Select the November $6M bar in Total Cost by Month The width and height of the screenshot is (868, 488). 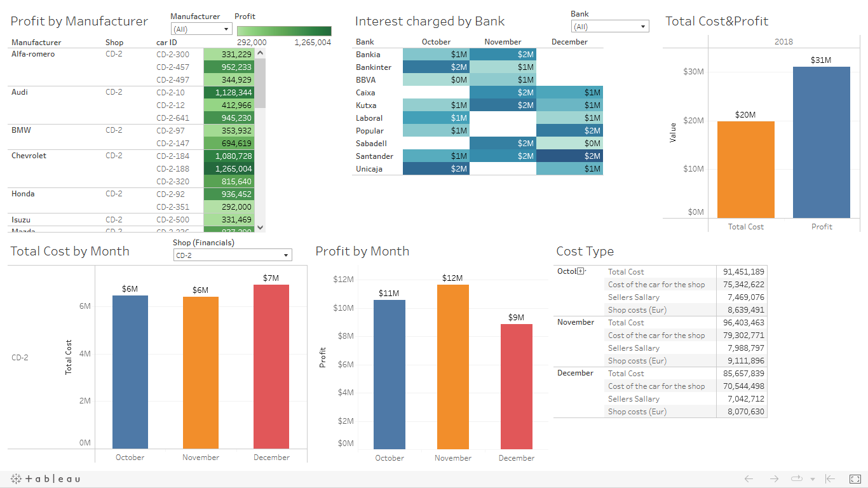[x=201, y=372]
